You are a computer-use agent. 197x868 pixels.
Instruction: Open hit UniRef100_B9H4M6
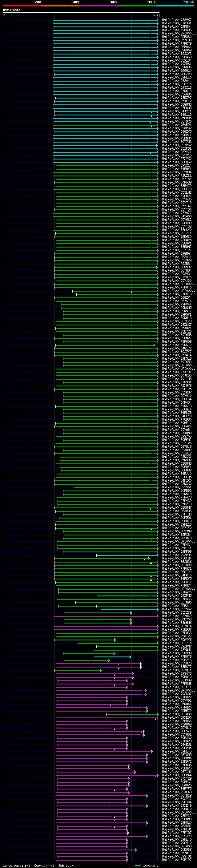coord(177,30)
